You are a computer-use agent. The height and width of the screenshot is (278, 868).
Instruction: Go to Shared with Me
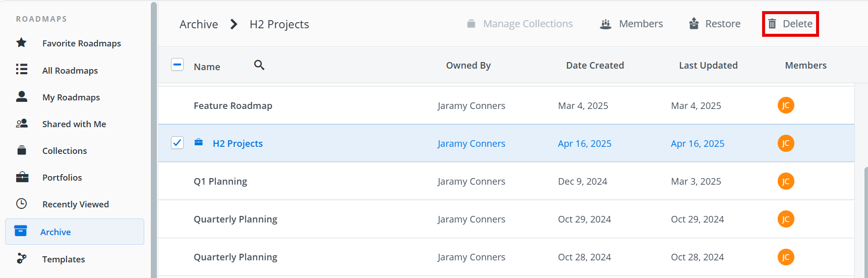coord(74,124)
